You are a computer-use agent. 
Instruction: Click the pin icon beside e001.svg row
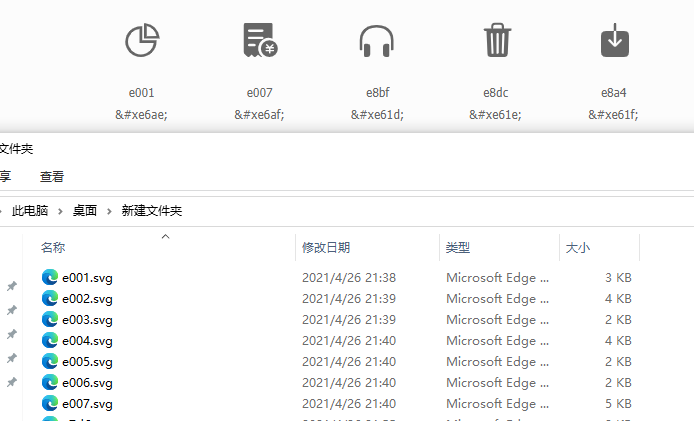point(12,286)
